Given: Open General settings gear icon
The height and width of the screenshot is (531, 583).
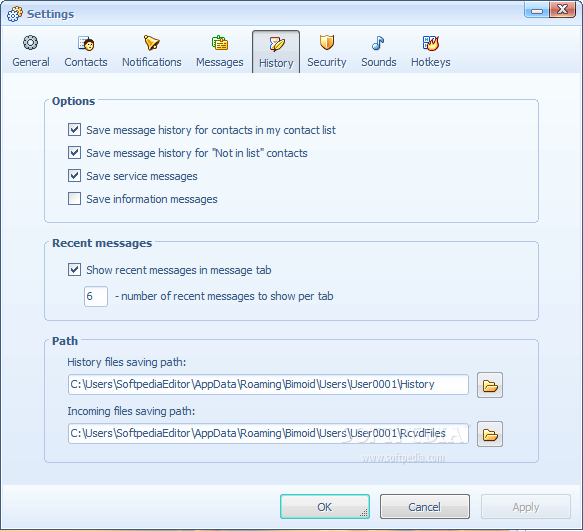Looking at the screenshot, I should pyautogui.click(x=30, y=43).
